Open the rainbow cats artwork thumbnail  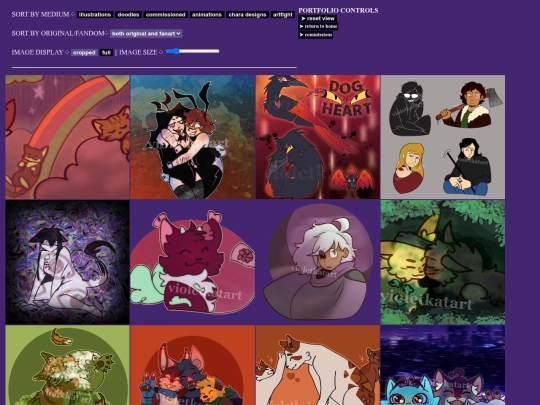coord(68,137)
